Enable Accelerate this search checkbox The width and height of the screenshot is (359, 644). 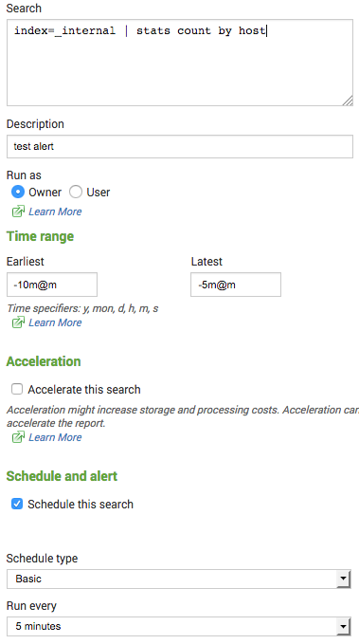[x=17, y=389]
